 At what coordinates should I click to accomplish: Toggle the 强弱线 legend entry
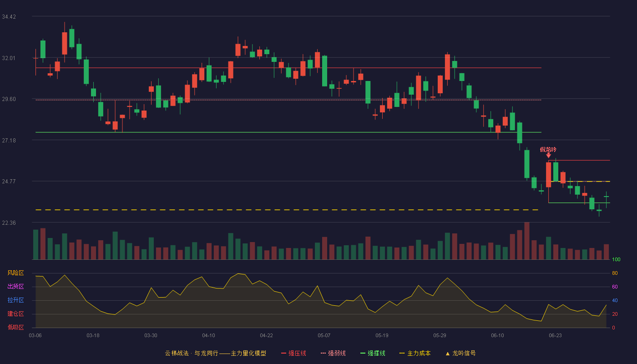click(333, 353)
